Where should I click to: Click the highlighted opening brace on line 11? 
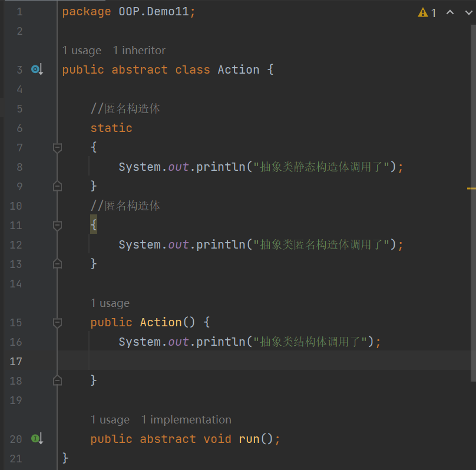click(94, 225)
